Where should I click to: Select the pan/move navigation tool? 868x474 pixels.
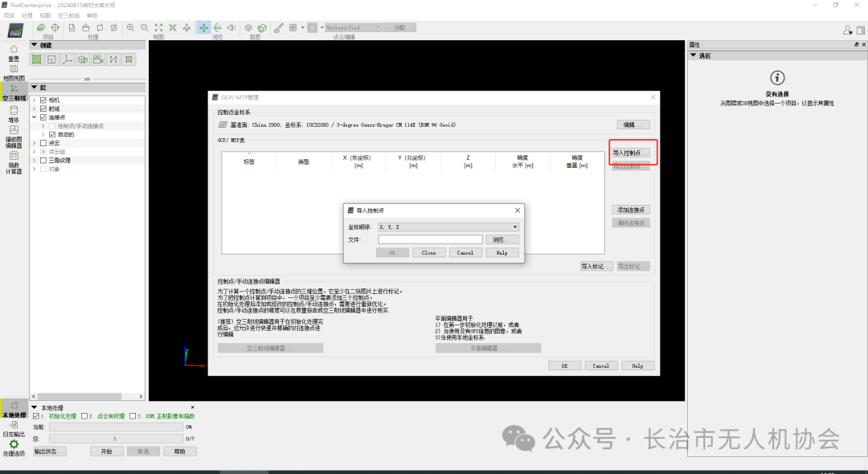pyautogui.click(x=203, y=27)
